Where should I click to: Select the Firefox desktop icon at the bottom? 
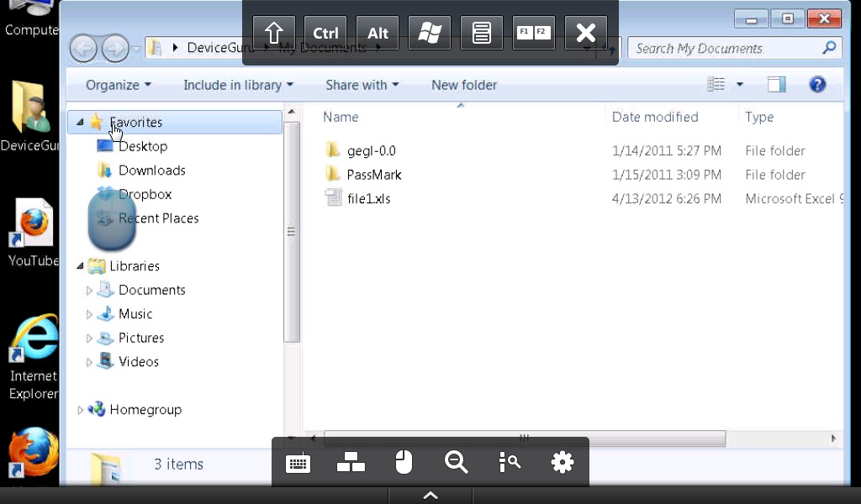tap(33, 453)
